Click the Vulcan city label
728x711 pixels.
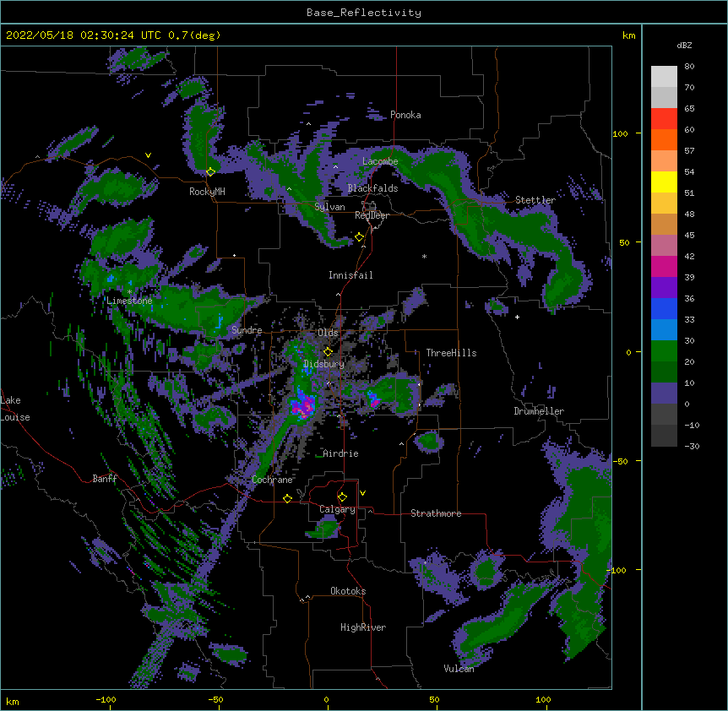click(459, 669)
